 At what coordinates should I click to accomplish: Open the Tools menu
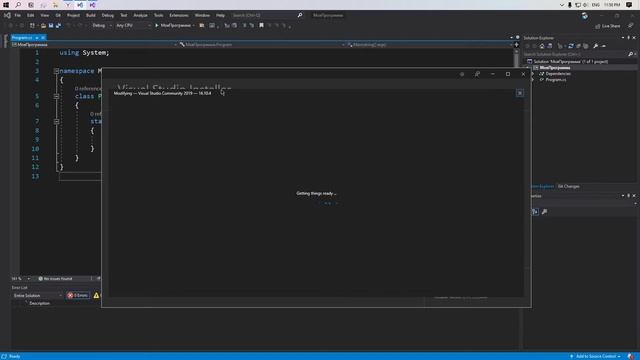[158, 15]
